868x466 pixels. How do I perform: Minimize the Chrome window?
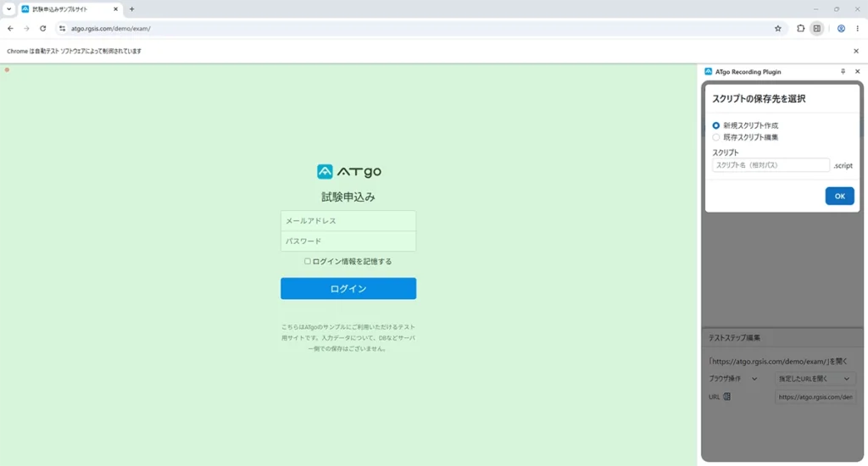click(815, 8)
